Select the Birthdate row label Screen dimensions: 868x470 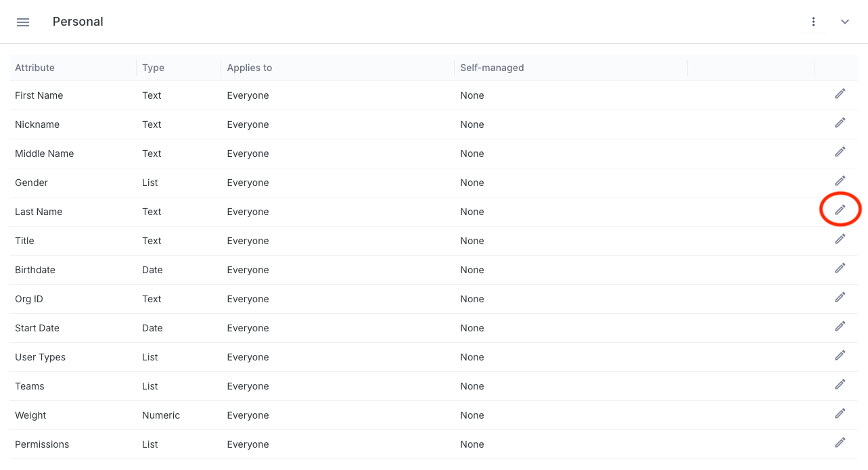point(35,270)
